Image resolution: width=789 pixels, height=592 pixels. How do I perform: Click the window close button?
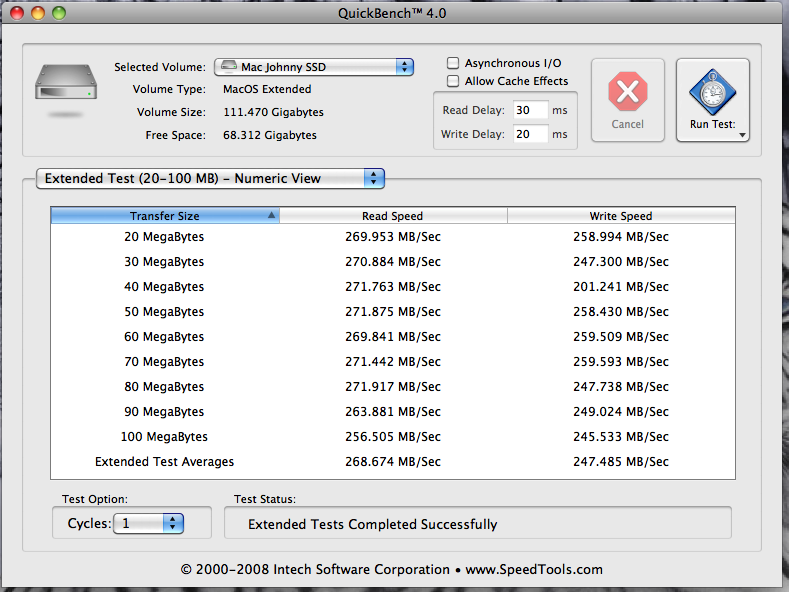coord(17,13)
